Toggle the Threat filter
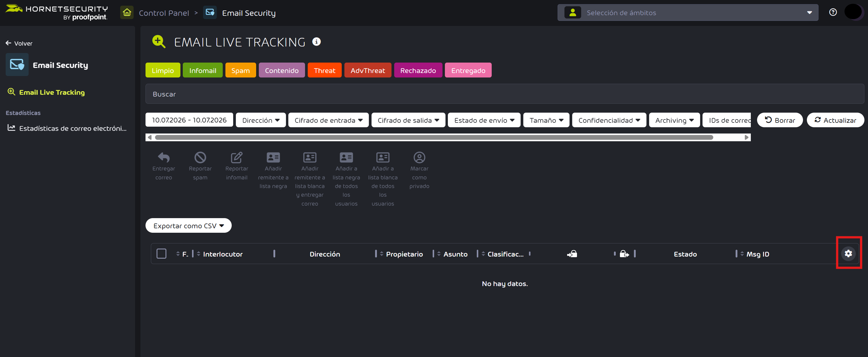The width and height of the screenshot is (868, 357). click(324, 70)
